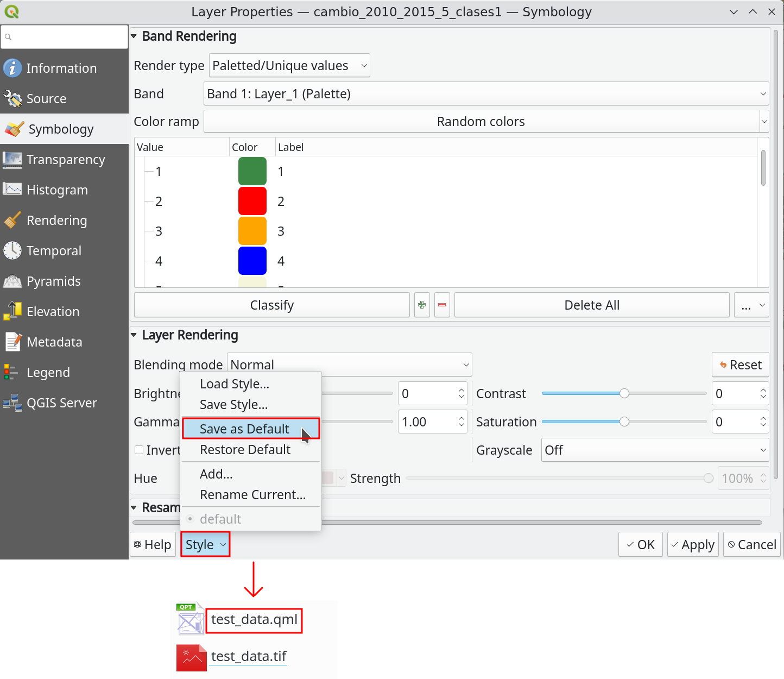Screen dimensions: 784x679
Task: Choose Save as Default from menu
Action: [x=244, y=429]
